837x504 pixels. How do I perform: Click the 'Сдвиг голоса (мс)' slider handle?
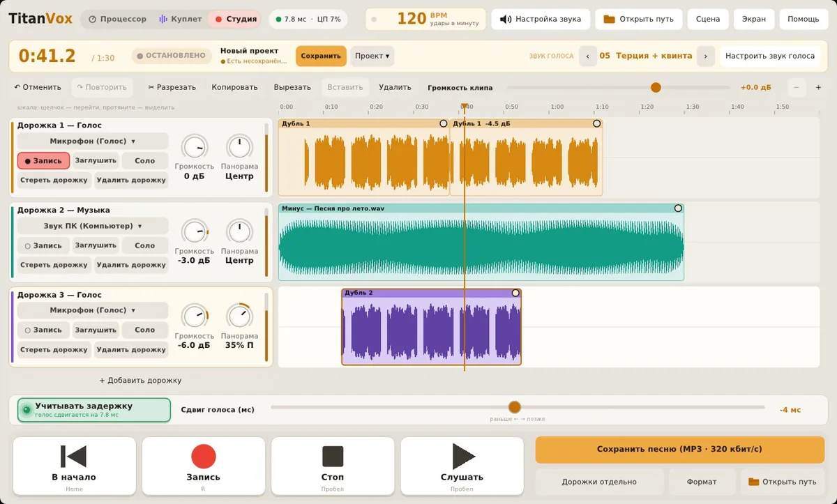click(x=515, y=407)
